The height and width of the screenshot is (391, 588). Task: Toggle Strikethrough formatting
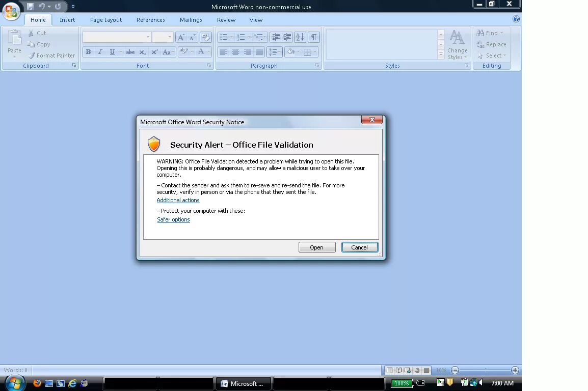[x=130, y=52]
